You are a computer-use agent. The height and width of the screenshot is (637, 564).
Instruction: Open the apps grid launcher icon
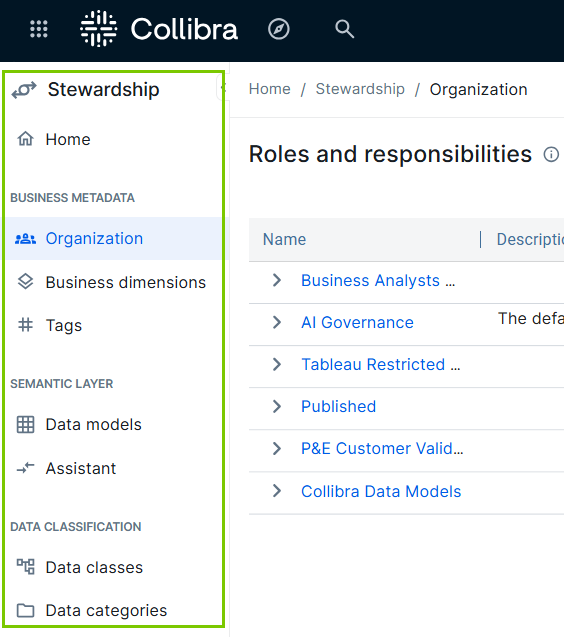coord(39,29)
